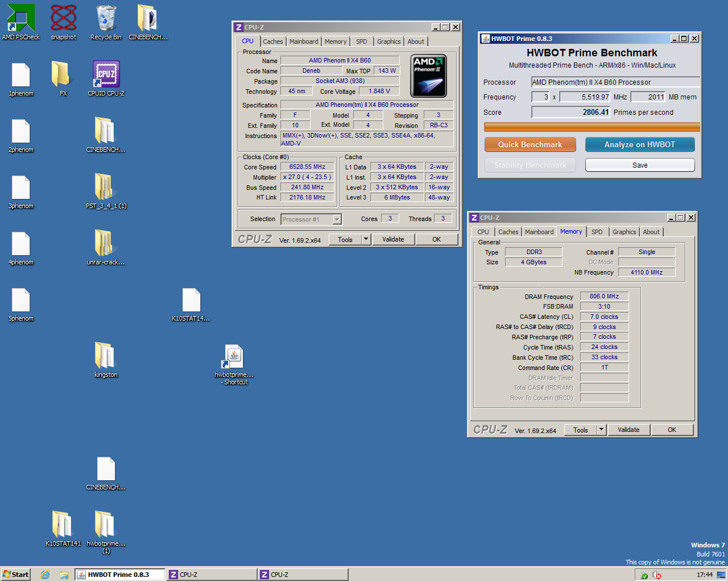Click the AMD Phenom II logo in CPU-Z
This screenshot has height=582, width=728.
tap(428, 76)
